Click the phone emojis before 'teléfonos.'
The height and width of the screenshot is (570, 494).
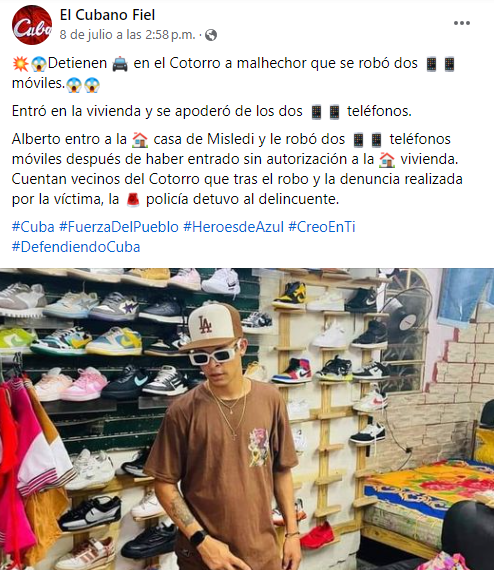[326, 112]
